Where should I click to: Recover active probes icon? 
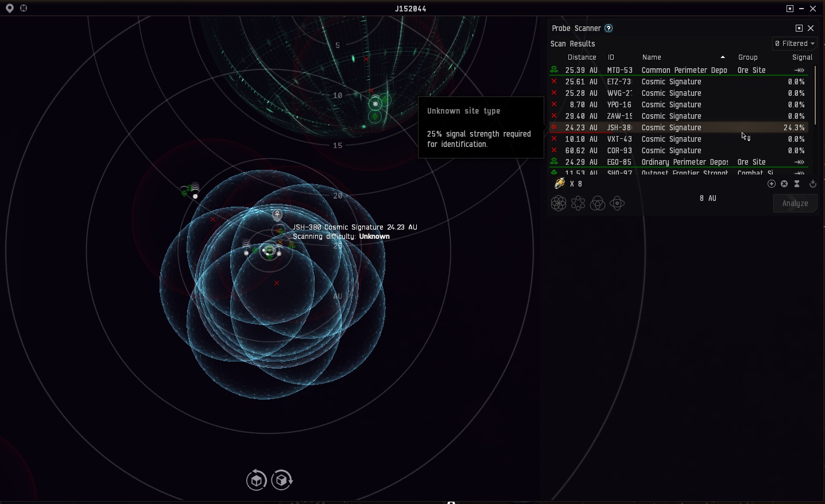click(x=813, y=184)
